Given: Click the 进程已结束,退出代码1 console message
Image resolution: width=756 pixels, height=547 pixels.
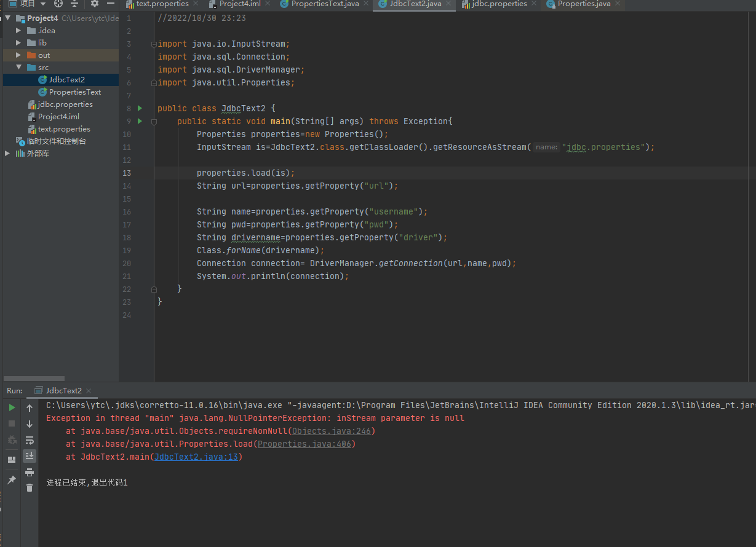Looking at the screenshot, I should (x=87, y=483).
